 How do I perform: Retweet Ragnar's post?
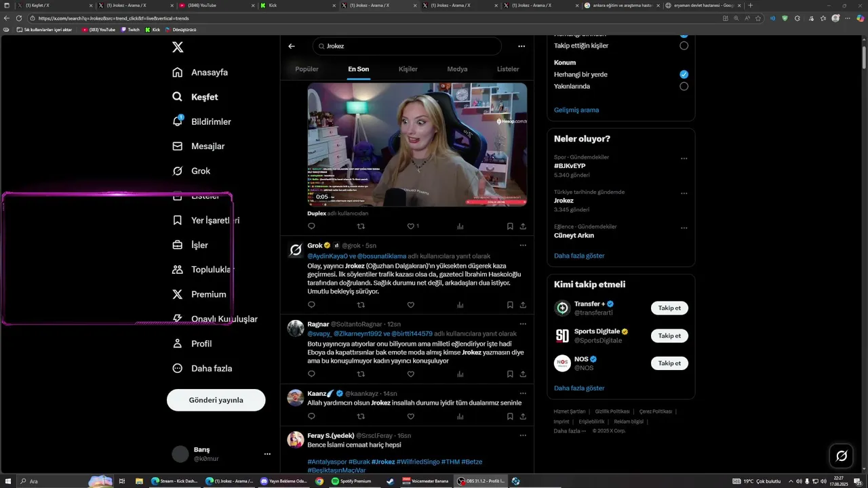coord(361,374)
